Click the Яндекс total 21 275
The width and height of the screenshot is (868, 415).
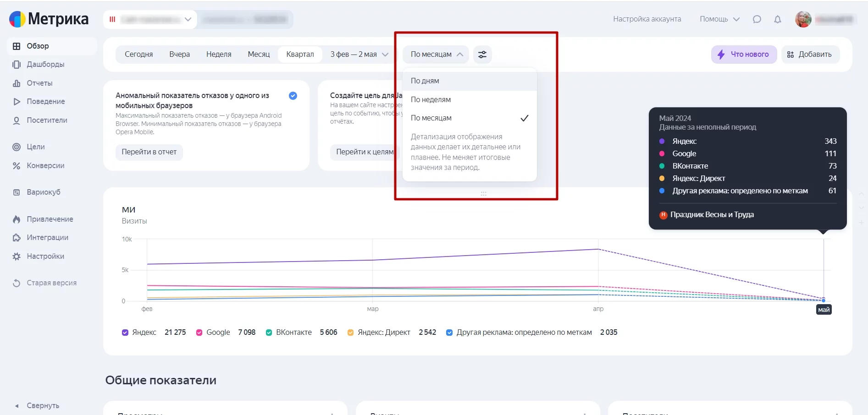coord(175,332)
